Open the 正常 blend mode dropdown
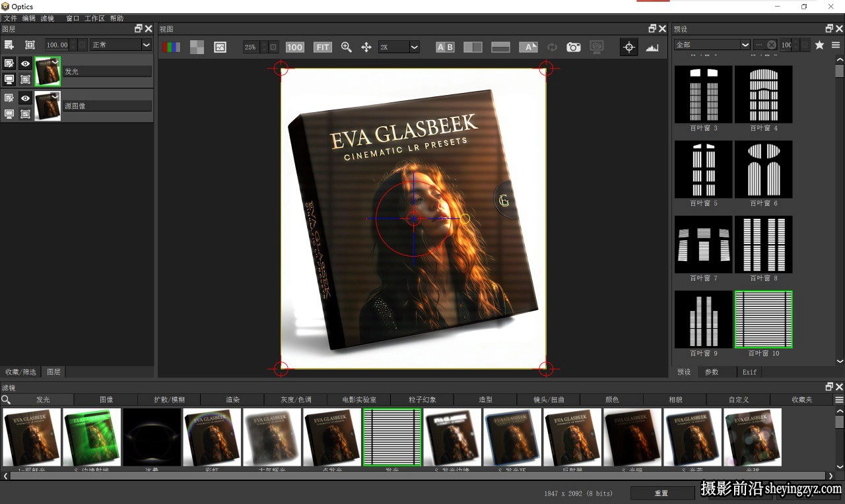The width and height of the screenshot is (845, 504). (121, 45)
